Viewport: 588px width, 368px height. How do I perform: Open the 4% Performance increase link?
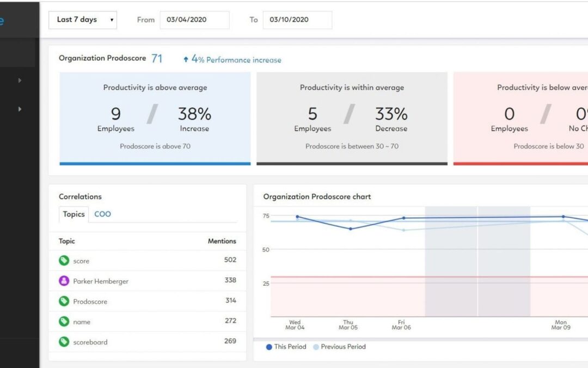pos(236,60)
